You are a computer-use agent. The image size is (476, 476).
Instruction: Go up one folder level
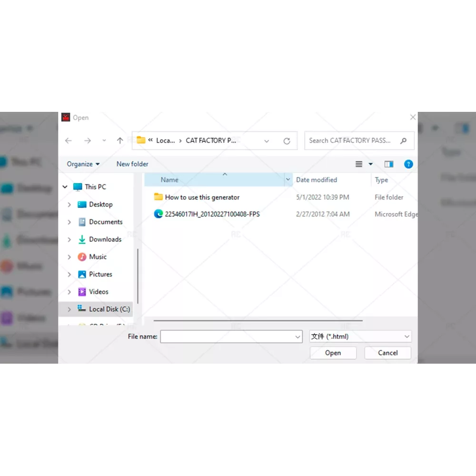click(x=120, y=141)
